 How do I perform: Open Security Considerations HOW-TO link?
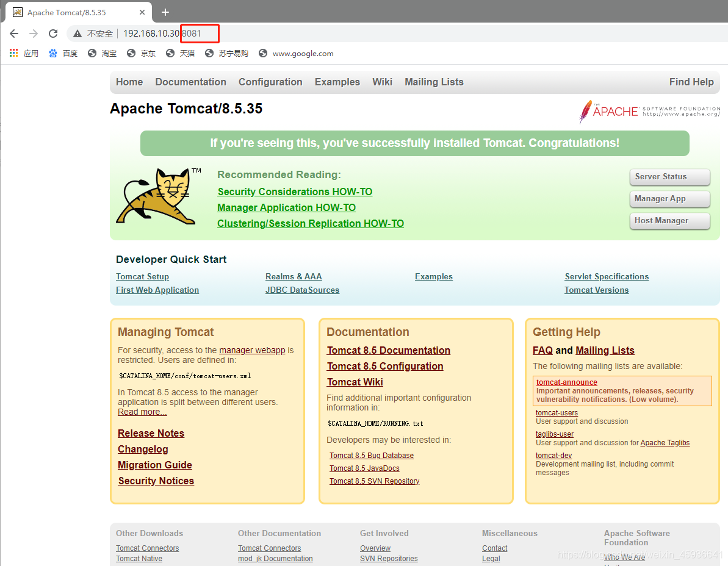tap(295, 192)
